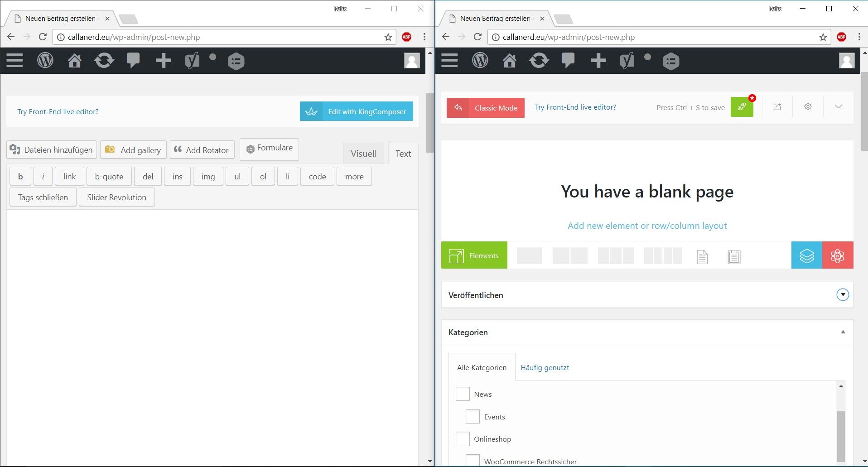Open Chrome menu dots in left window
This screenshot has height=467, width=868.
[x=424, y=37]
